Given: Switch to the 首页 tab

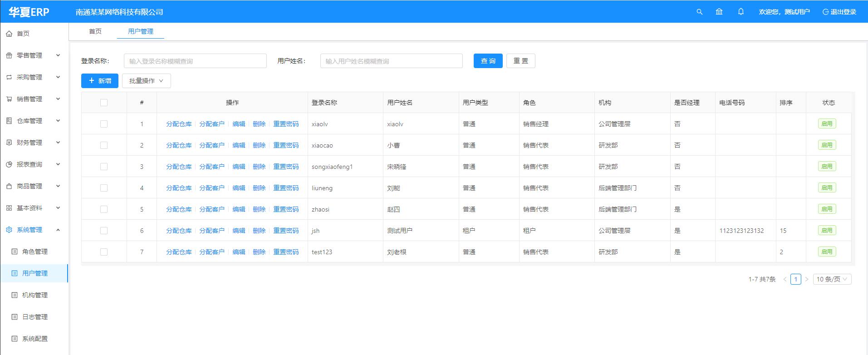Looking at the screenshot, I should (x=95, y=31).
